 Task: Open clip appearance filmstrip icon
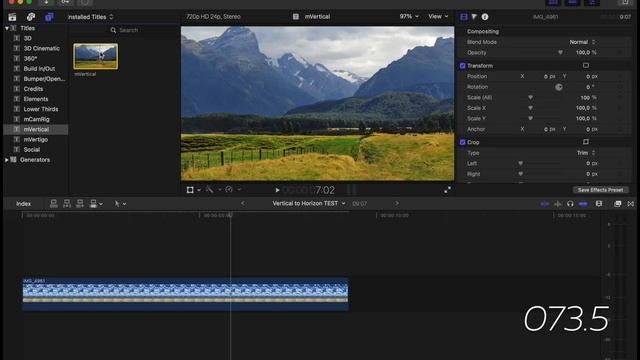coord(599,203)
